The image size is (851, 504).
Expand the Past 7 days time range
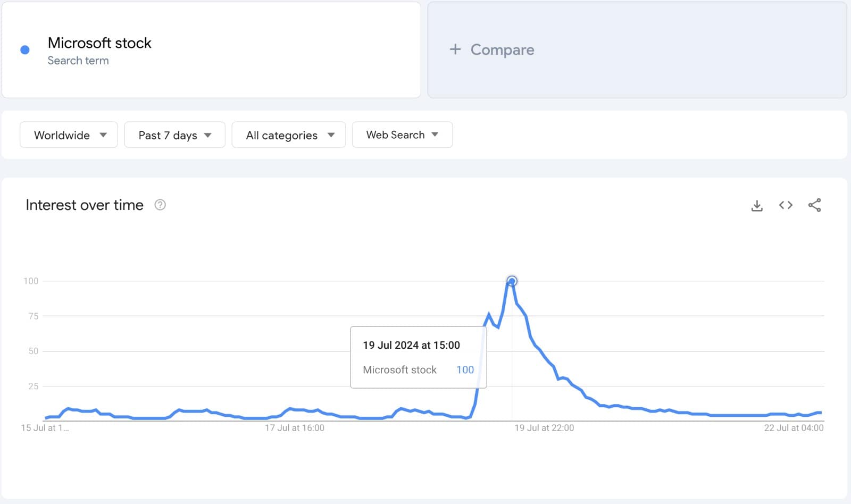174,135
